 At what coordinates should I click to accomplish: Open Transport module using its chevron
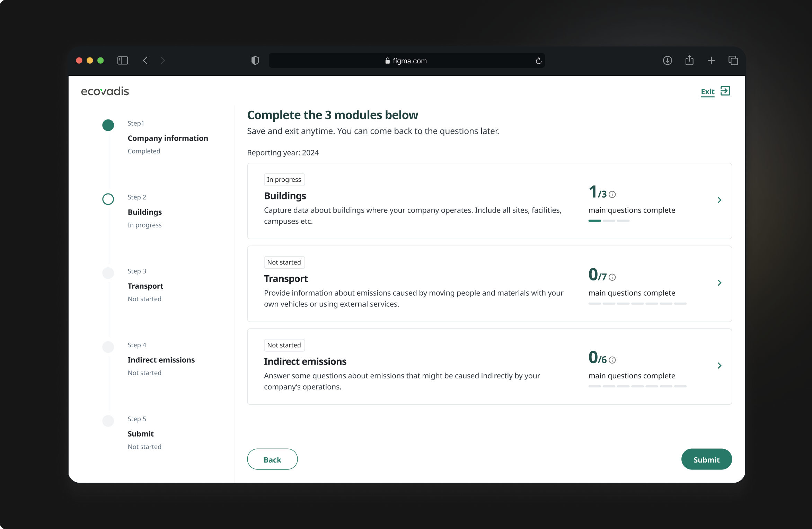720,283
